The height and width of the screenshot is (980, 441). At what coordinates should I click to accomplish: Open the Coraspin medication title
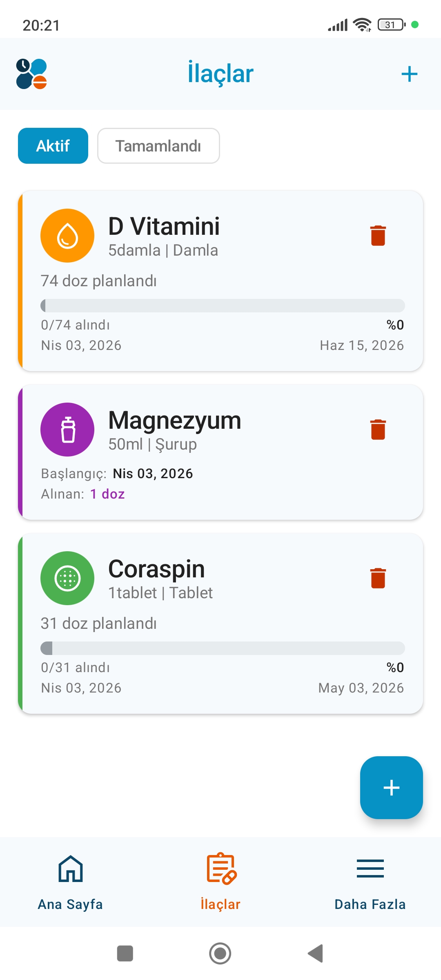click(156, 569)
